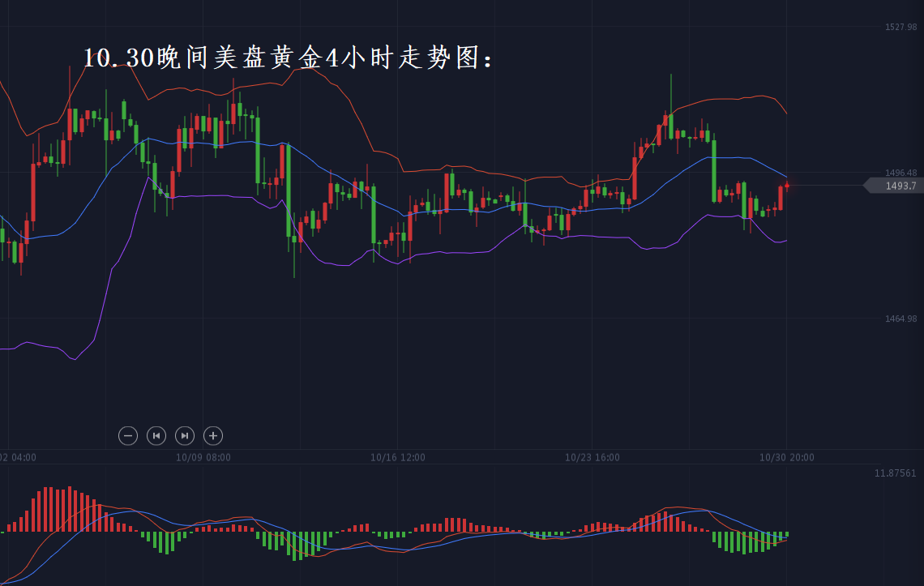Click the last large red candle near 10/30
The height and width of the screenshot is (586, 924).
point(781,198)
